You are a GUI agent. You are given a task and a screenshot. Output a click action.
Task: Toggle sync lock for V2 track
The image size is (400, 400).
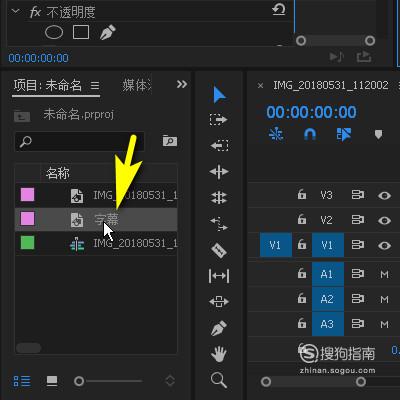(358, 220)
